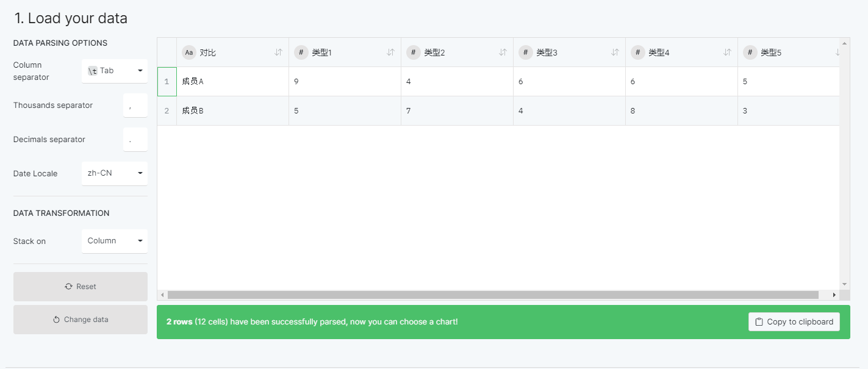868x369 pixels.
Task: Click the # number icon on 类型5 header
Action: 750,52
